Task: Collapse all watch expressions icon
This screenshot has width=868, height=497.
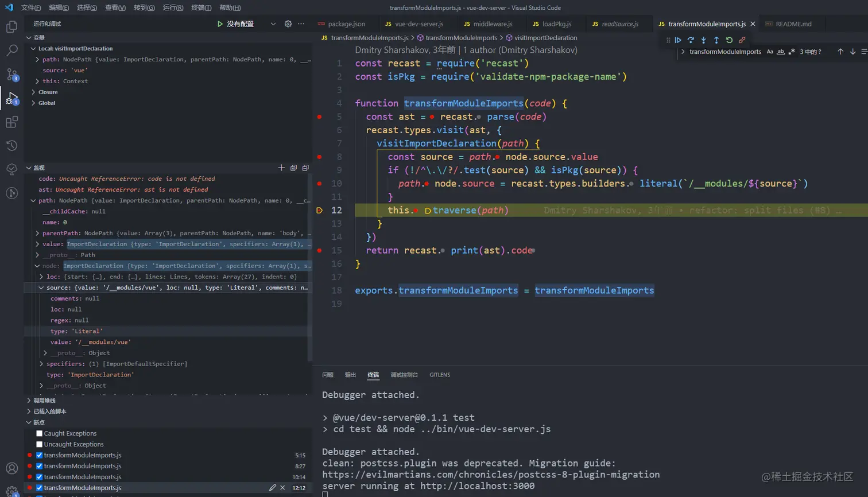Action: click(x=305, y=168)
